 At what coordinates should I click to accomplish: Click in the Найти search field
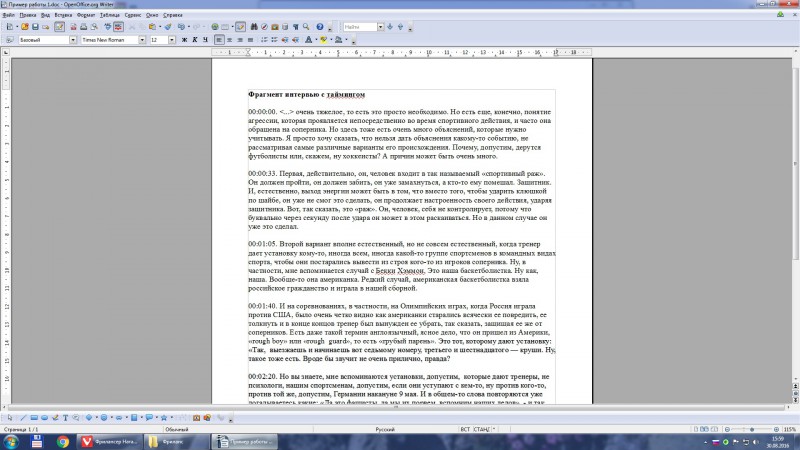[x=360, y=27]
